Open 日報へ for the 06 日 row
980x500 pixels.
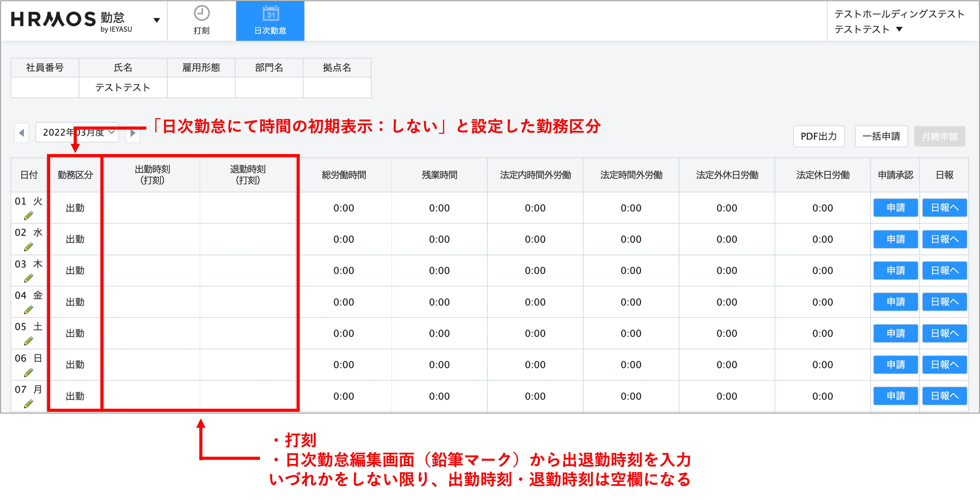tap(945, 365)
